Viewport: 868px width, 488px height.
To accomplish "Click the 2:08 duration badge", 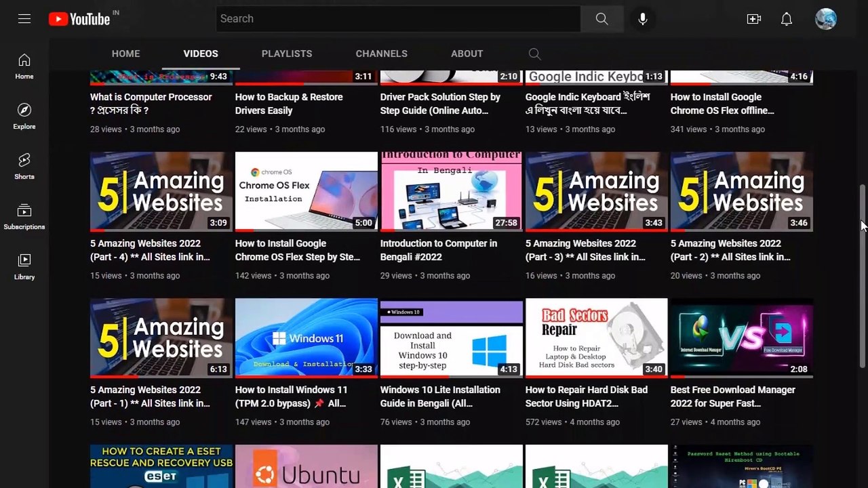I will [x=799, y=369].
